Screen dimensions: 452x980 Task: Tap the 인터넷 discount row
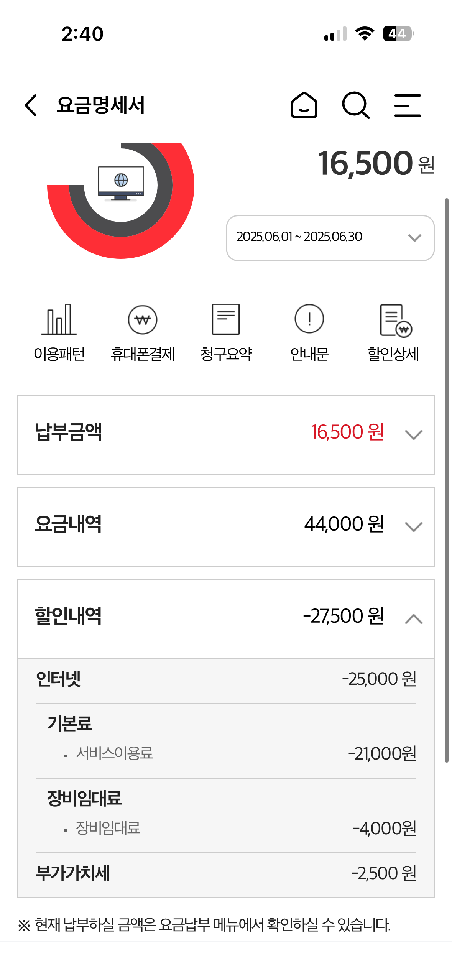click(x=226, y=679)
